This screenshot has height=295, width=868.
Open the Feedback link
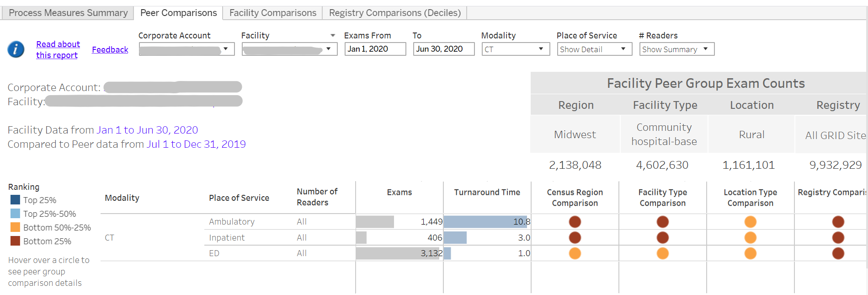click(x=110, y=49)
